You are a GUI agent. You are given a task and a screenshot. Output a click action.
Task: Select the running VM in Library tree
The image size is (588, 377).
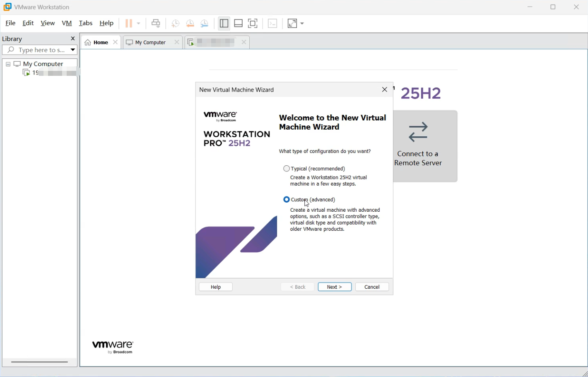click(x=50, y=73)
